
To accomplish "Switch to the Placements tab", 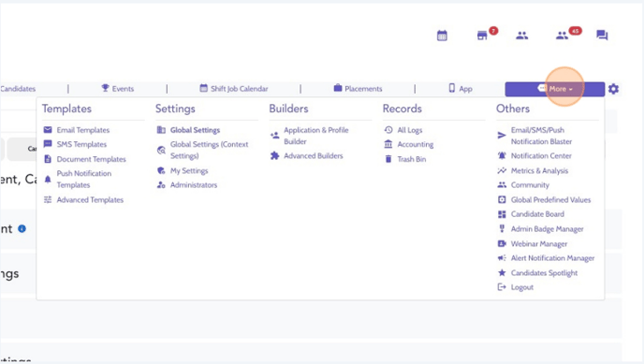I will (358, 89).
